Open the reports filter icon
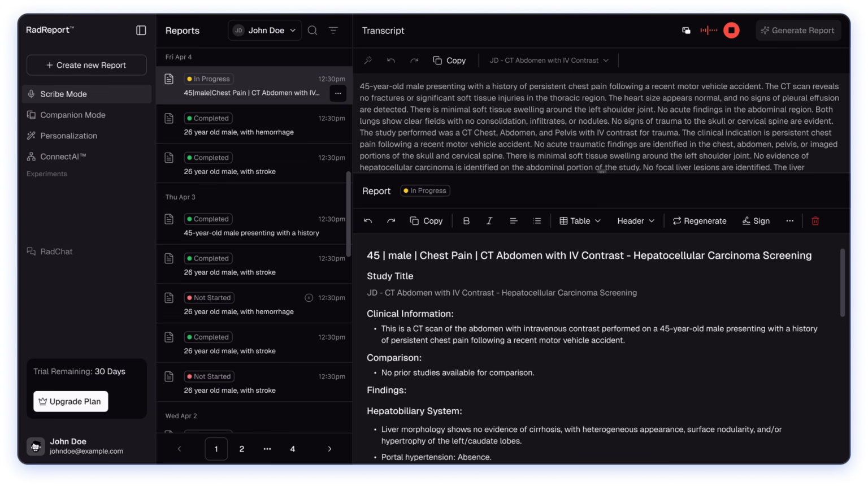868x486 pixels. click(333, 31)
